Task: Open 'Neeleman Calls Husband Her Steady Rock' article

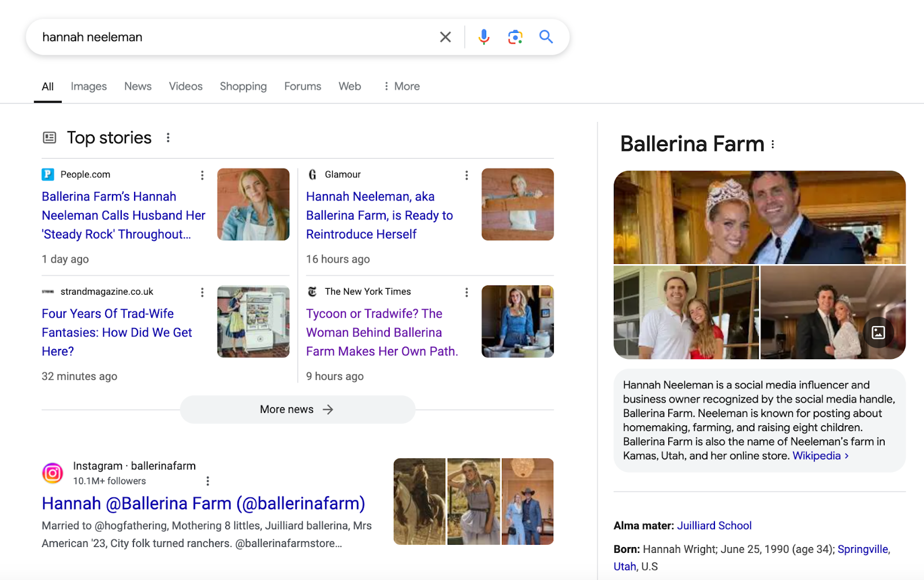Action: click(x=124, y=215)
